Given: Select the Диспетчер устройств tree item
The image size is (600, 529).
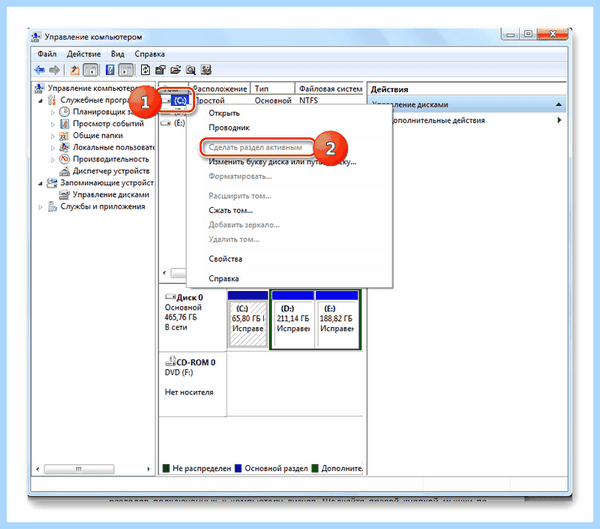Looking at the screenshot, I should click(x=111, y=171).
